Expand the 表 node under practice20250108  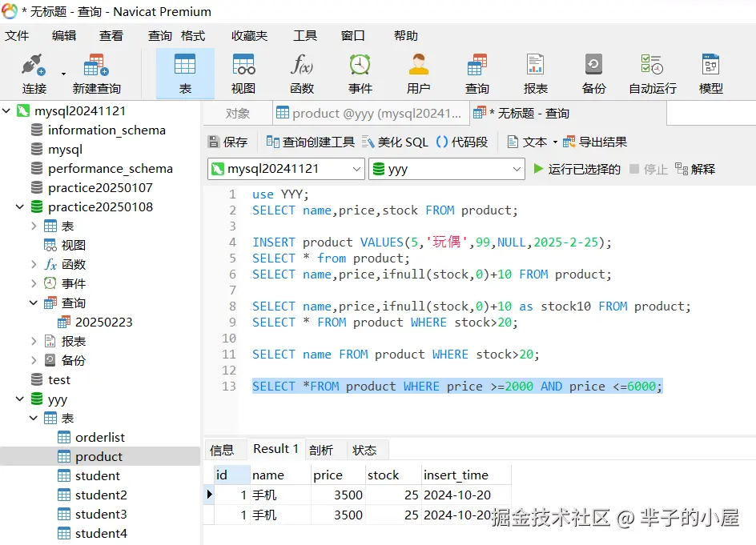34,226
